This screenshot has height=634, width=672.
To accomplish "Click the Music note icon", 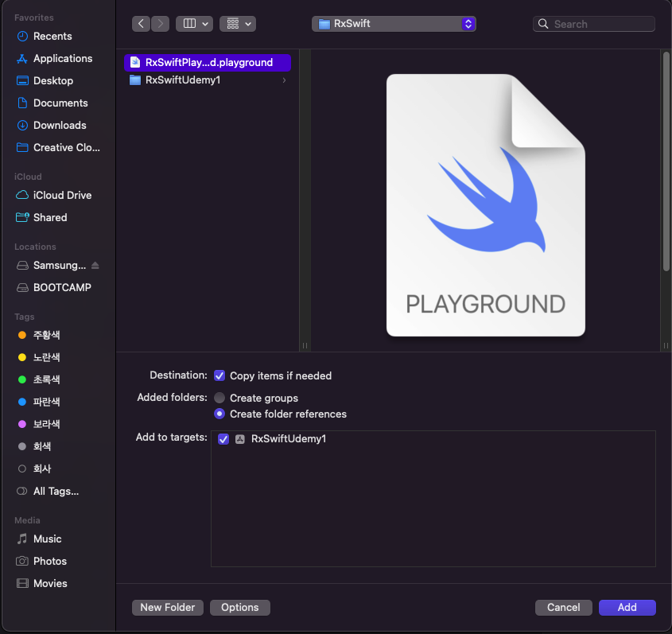I will point(22,539).
